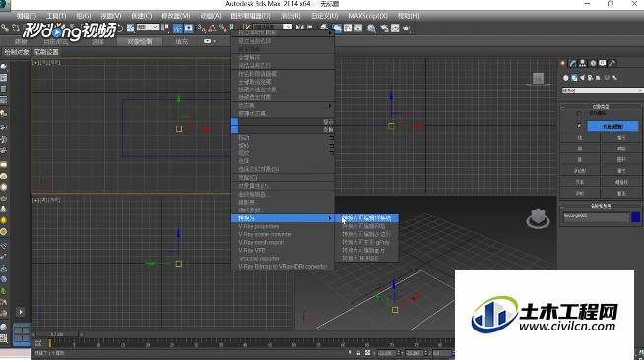Switch to the Motion command panel tab
This screenshot has width=644, height=360.
coord(593,63)
